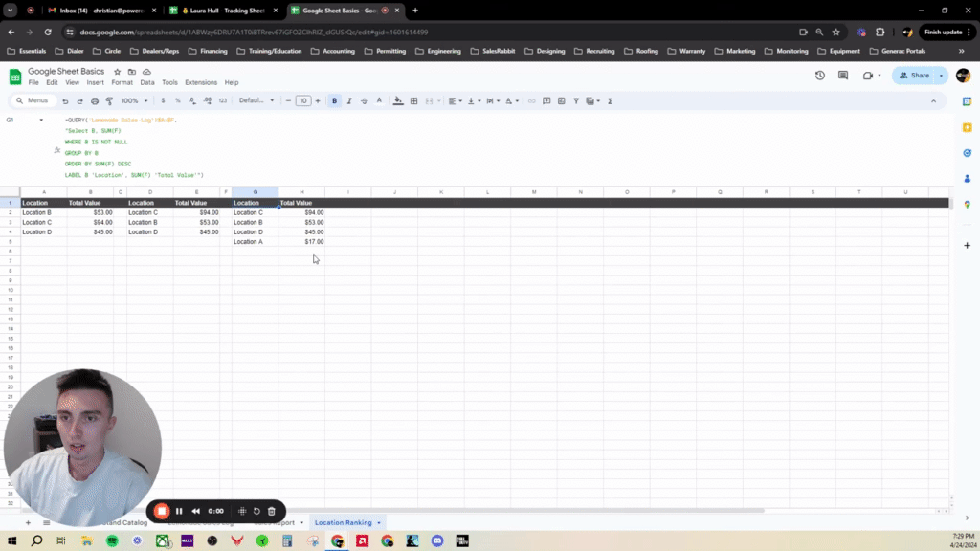The height and width of the screenshot is (551, 980).
Task: Click the Finish update button
Action: pos(946,31)
